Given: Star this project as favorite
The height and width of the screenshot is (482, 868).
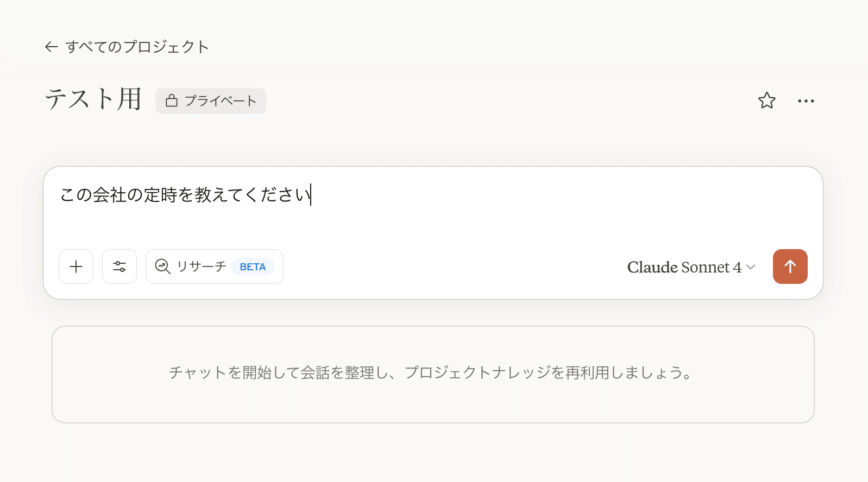Looking at the screenshot, I should point(766,100).
